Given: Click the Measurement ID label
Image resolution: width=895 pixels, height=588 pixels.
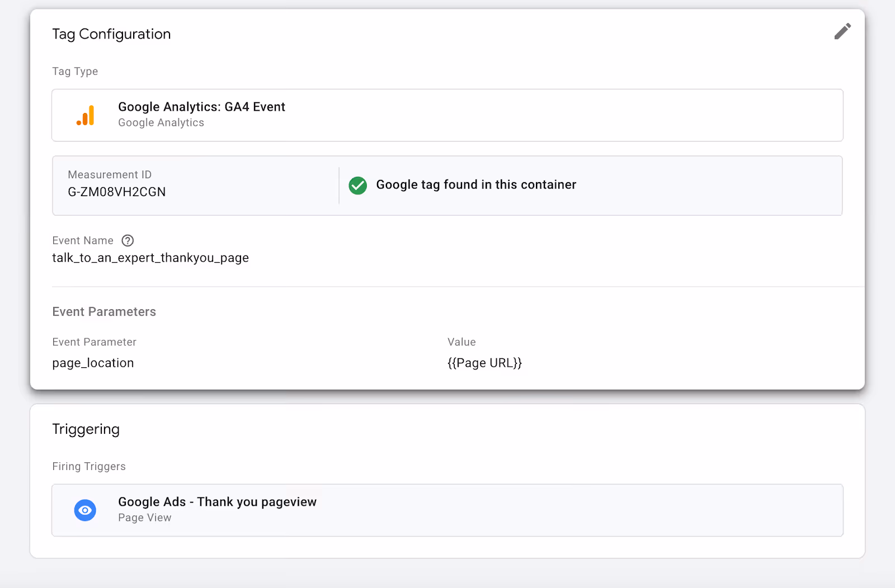Looking at the screenshot, I should pyautogui.click(x=110, y=175).
